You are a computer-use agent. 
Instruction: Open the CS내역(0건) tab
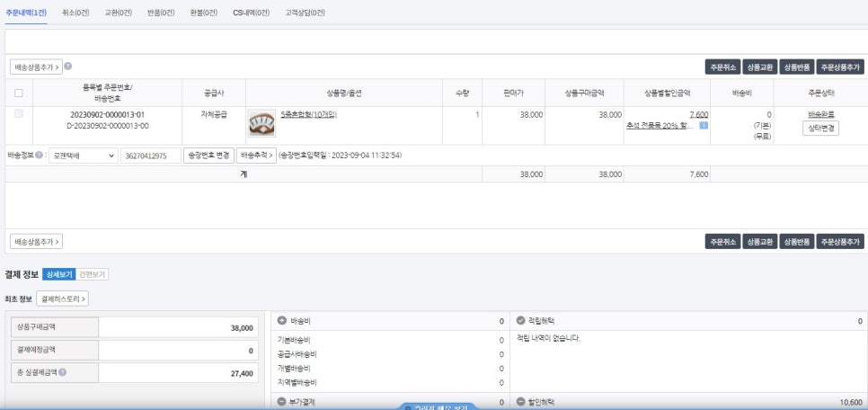tap(251, 13)
